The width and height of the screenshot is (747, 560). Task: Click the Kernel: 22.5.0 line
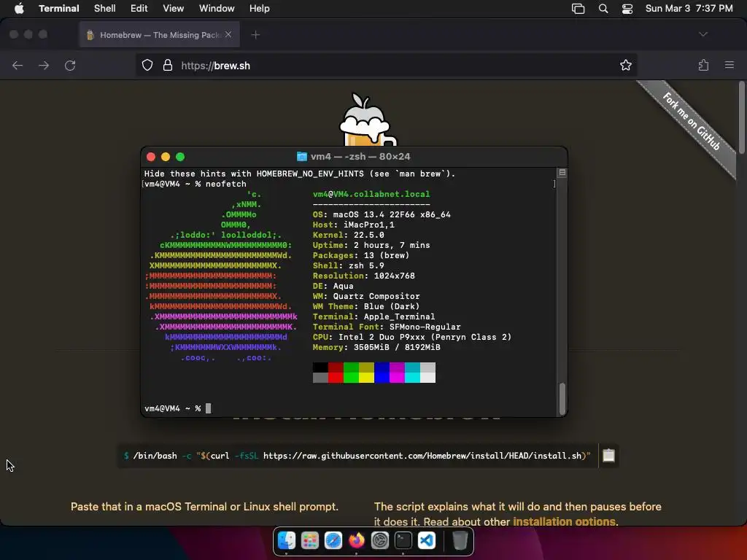pyautogui.click(x=348, y=236)
